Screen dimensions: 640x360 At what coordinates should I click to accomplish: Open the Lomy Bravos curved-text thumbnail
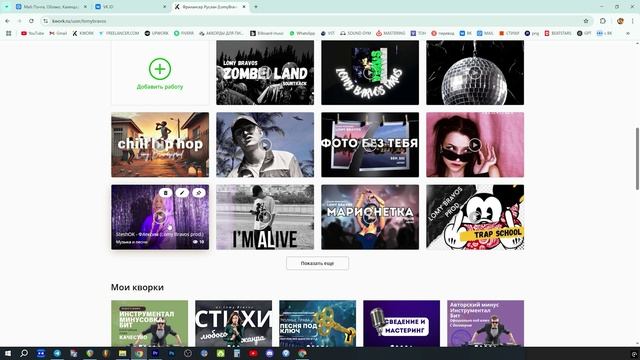(x=370, y=73)
